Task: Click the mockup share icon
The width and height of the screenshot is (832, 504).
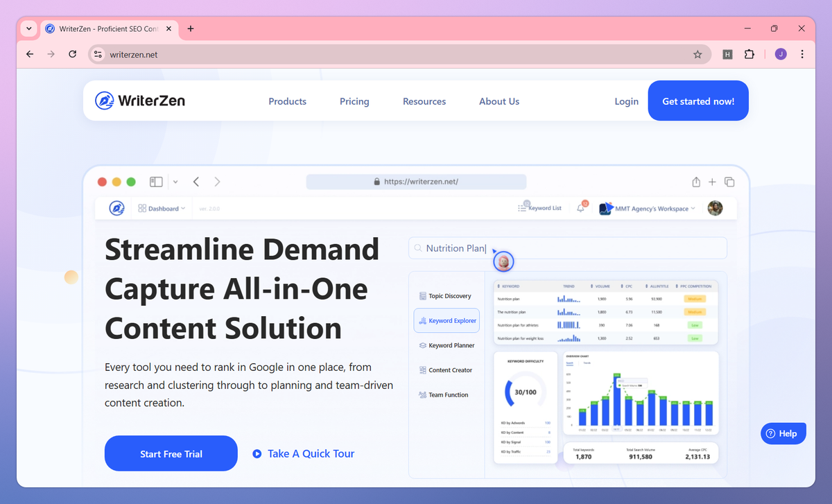Action: (x=696, y=182)
